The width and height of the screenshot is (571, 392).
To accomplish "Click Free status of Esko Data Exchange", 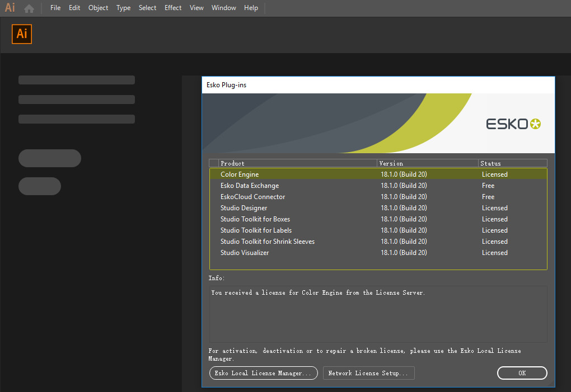I will coord(488,186).
